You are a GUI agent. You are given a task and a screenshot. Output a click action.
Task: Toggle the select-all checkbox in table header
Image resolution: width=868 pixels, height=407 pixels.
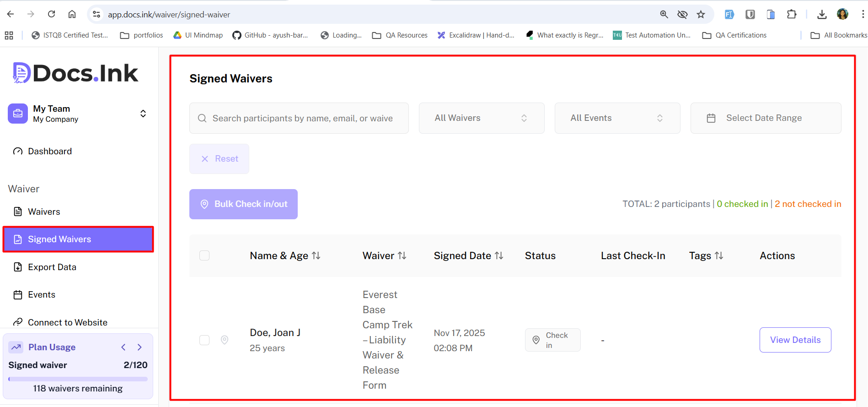204,255
